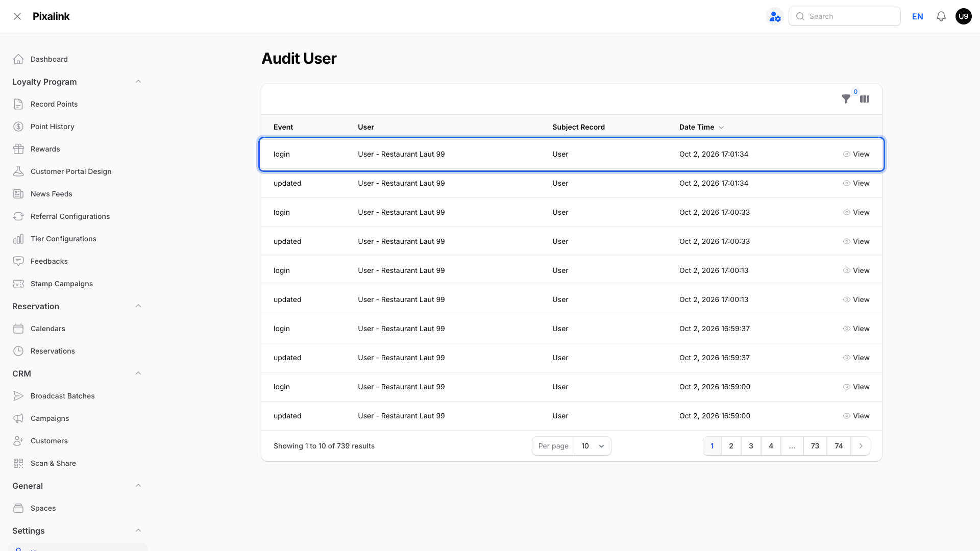View the updated record at 17:01:34
The width and height of the screenshot is (980, 551).
tap(856, 183)
